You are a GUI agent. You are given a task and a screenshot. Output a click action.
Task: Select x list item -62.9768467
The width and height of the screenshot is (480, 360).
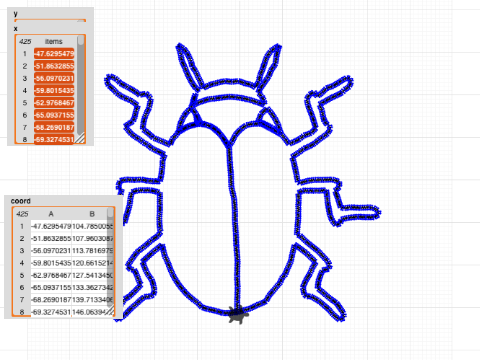coord(54,103)
